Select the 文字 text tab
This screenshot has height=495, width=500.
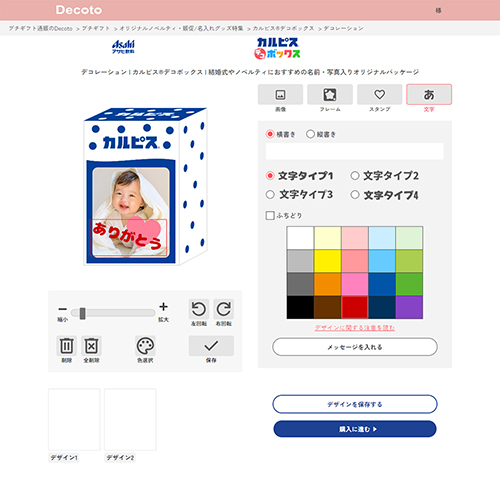429,94
